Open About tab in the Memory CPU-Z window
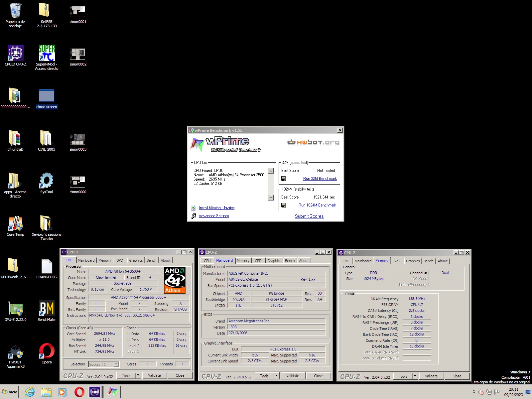This screenshot has width=532, height=399. [443, 261]
